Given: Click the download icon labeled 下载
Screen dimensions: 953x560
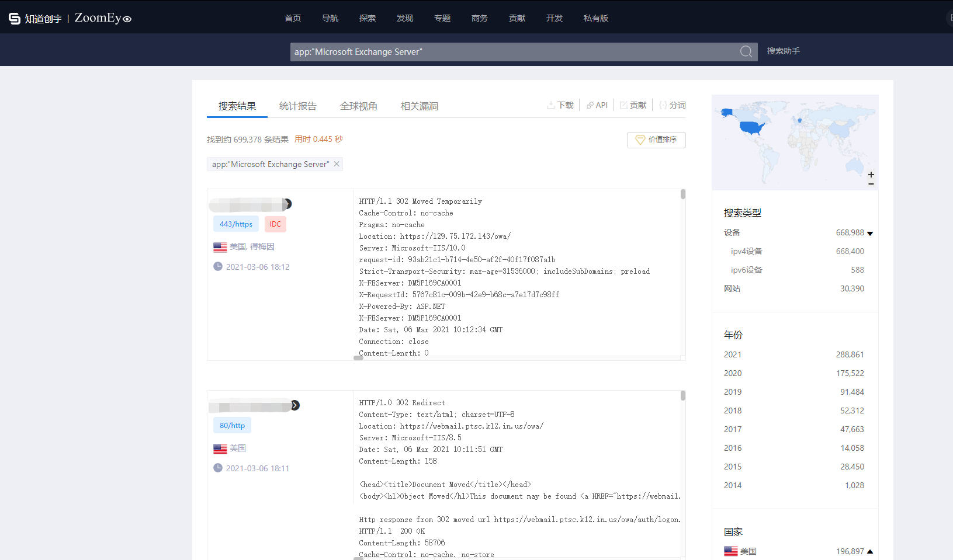Looking at the screenshot, I should pos(551,105).
